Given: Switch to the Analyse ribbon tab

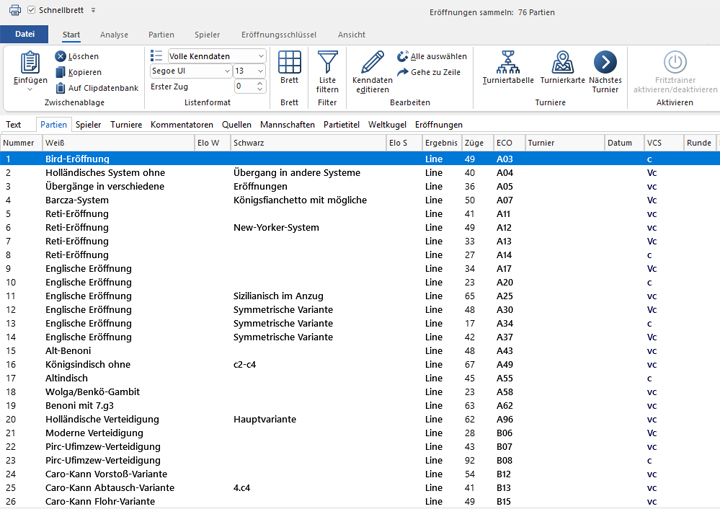Looking at the screenshot, I should point(113,34).
